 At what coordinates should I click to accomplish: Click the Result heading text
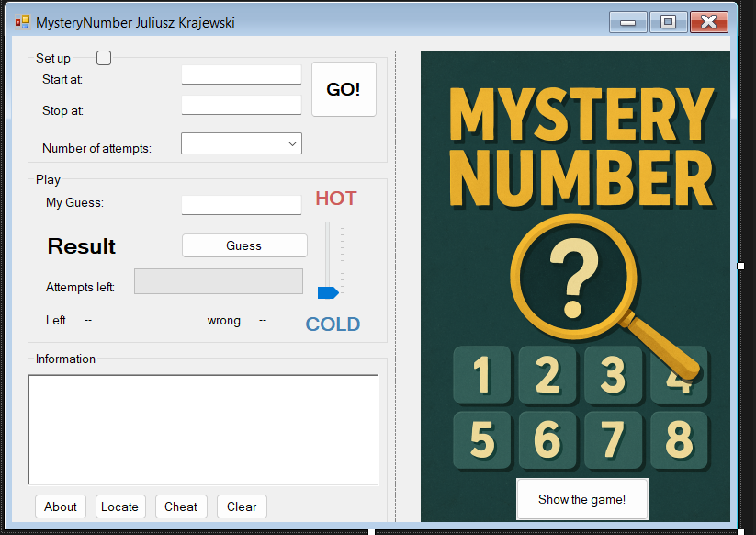tap(82, 246)
